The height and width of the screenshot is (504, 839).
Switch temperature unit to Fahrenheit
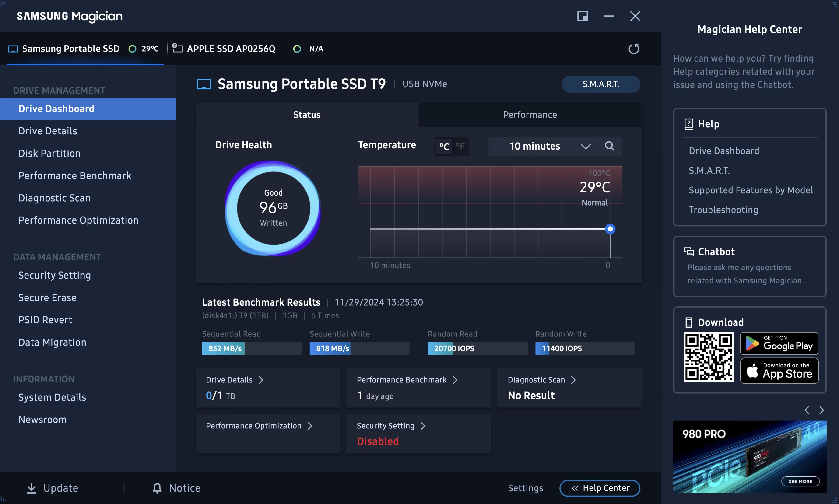pyautogui.click(x=460, y=146)
